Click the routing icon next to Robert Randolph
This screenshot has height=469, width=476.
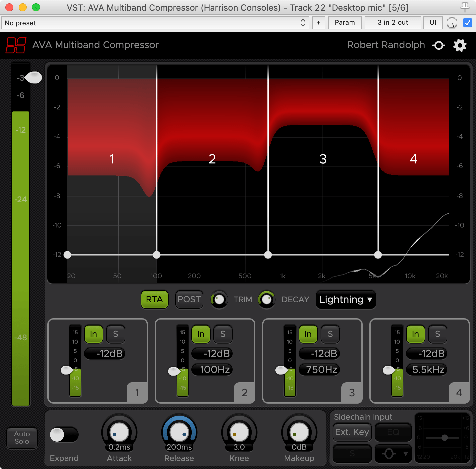(439, 45)
